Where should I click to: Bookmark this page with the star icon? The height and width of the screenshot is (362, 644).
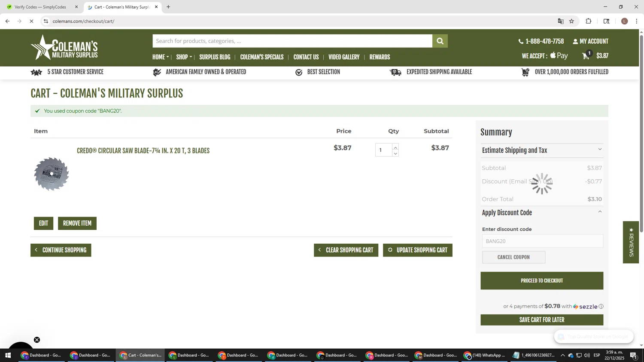point(571,21)
